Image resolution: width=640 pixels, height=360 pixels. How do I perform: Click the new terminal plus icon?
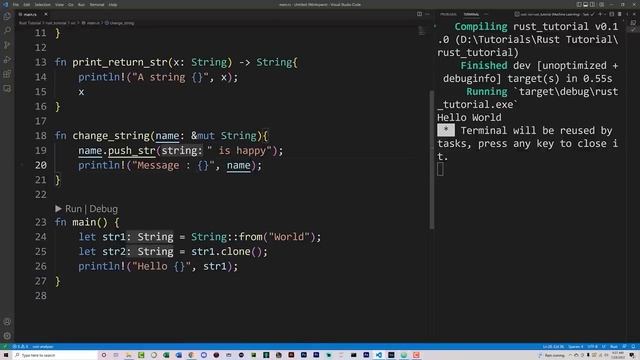[600, 14]
